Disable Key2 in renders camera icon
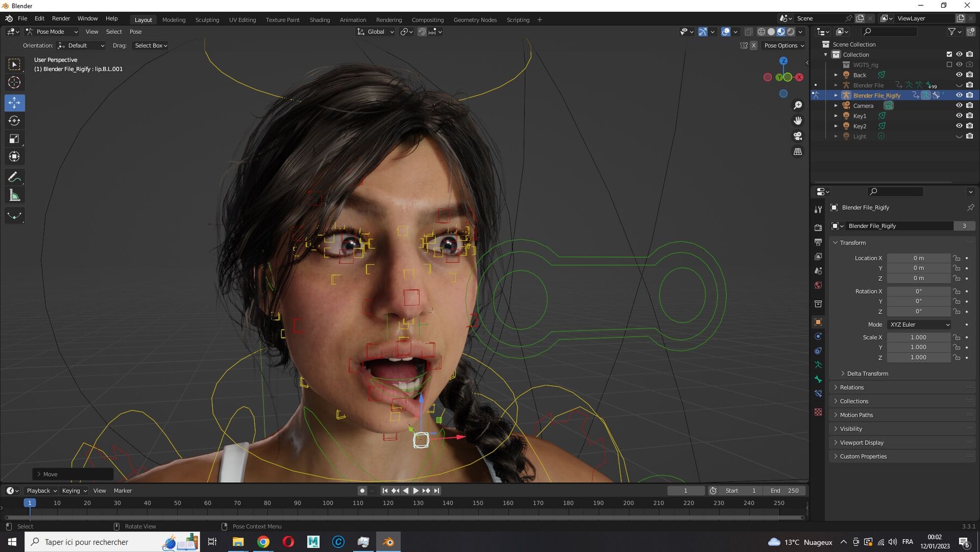Screen dimensions: 980x552 (970, 126)
